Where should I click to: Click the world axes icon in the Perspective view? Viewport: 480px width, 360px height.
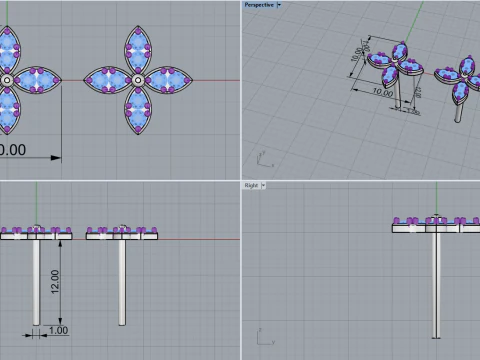click(x=265, y=159)
